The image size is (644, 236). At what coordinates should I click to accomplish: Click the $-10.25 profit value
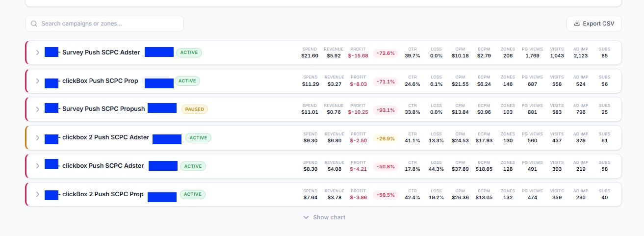pos(358,112)
